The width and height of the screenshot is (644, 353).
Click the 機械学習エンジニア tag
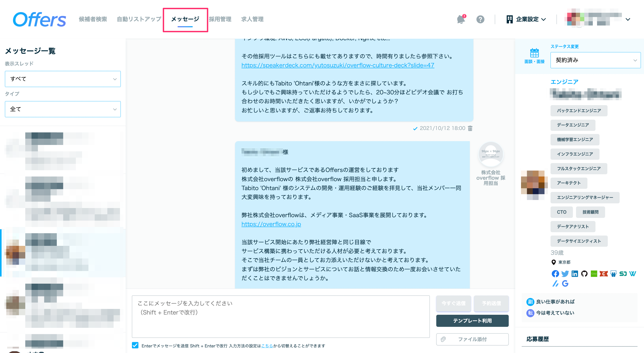pyautogui.click(x=575, y=140)
